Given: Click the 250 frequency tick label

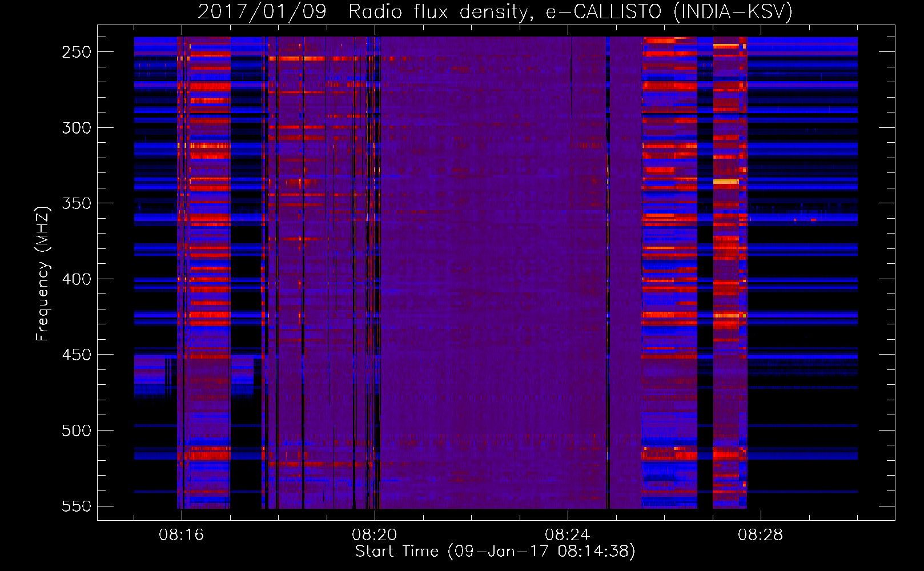Looking at the screenshot, I should (77, 52).
